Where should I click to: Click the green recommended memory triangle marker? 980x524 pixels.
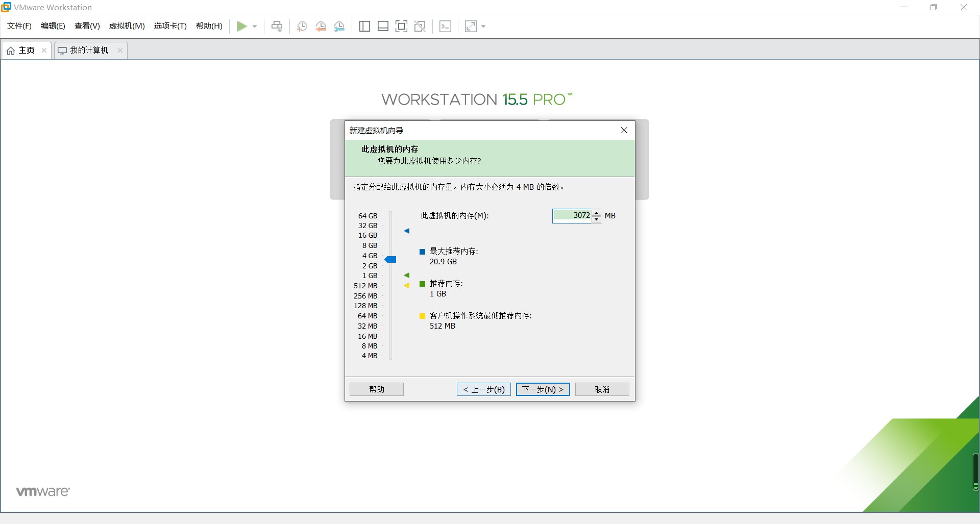tap(407, 276)
